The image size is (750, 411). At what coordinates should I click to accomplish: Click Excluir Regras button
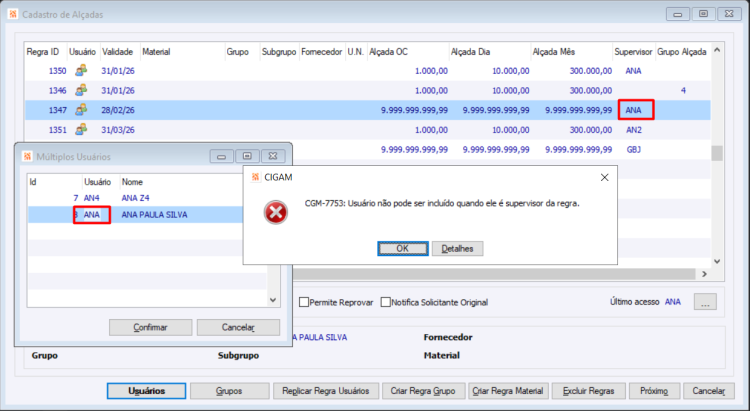point(589,391)
